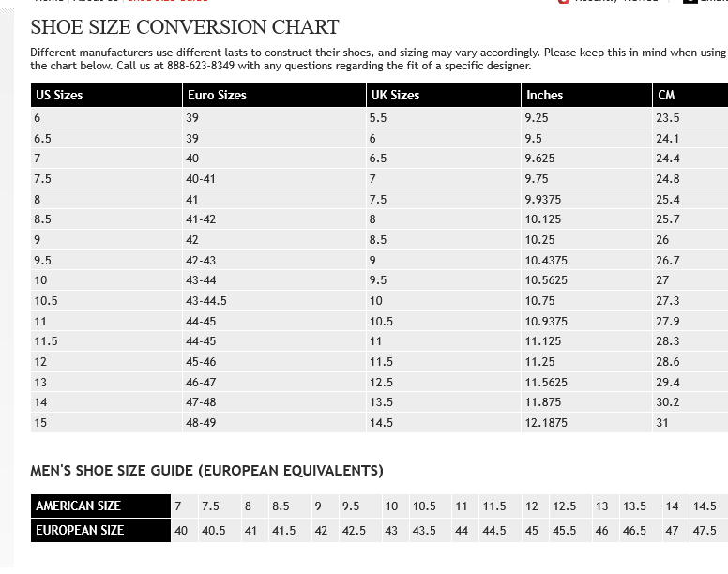Select the Euro Sizes column header
This screenshot has width=728, height=574.
[274, 95]
